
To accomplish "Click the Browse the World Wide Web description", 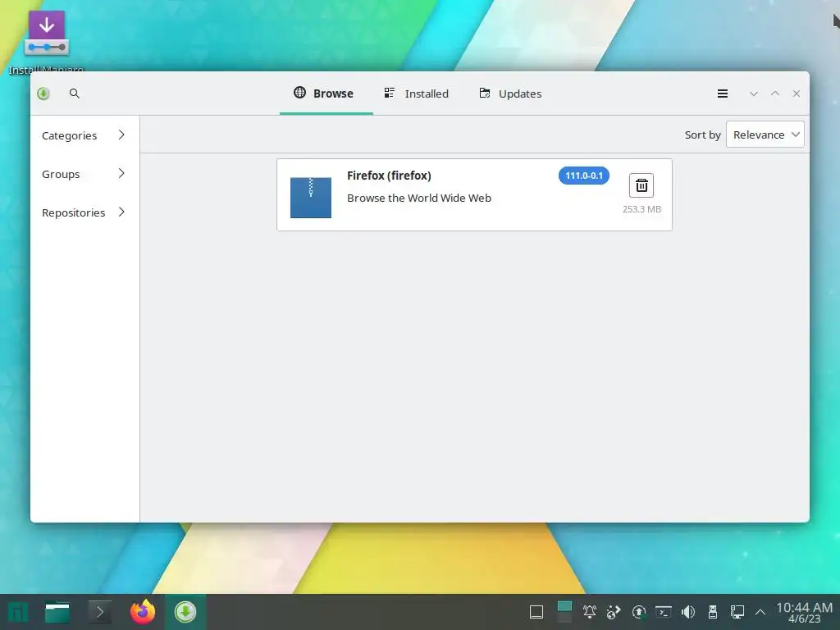I will [419, 199].
